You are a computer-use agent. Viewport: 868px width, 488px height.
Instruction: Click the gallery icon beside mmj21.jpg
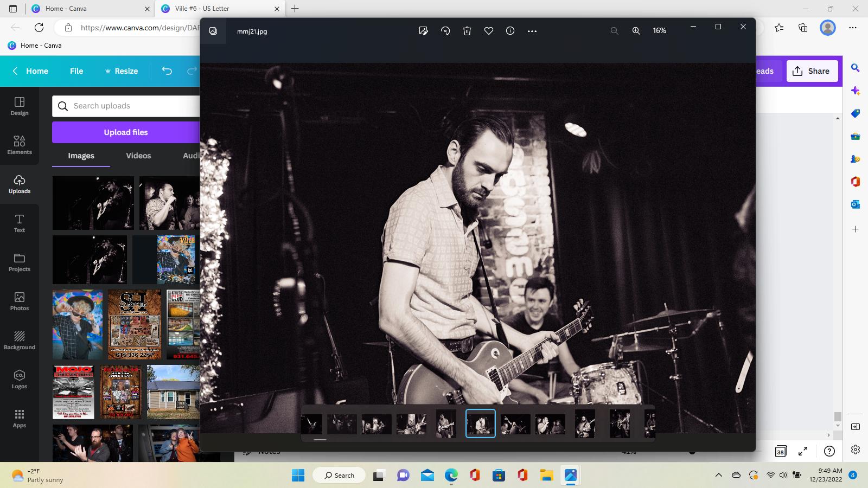213,31
